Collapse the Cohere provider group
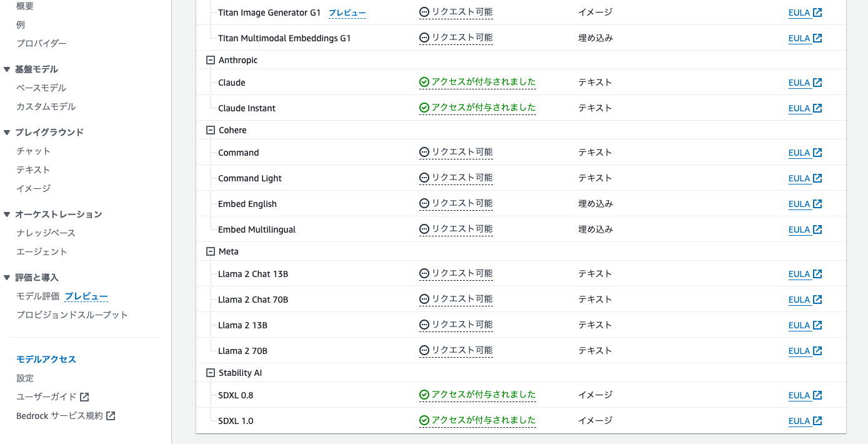The width and height of the screenshot is (868, 444). [210, 130]
